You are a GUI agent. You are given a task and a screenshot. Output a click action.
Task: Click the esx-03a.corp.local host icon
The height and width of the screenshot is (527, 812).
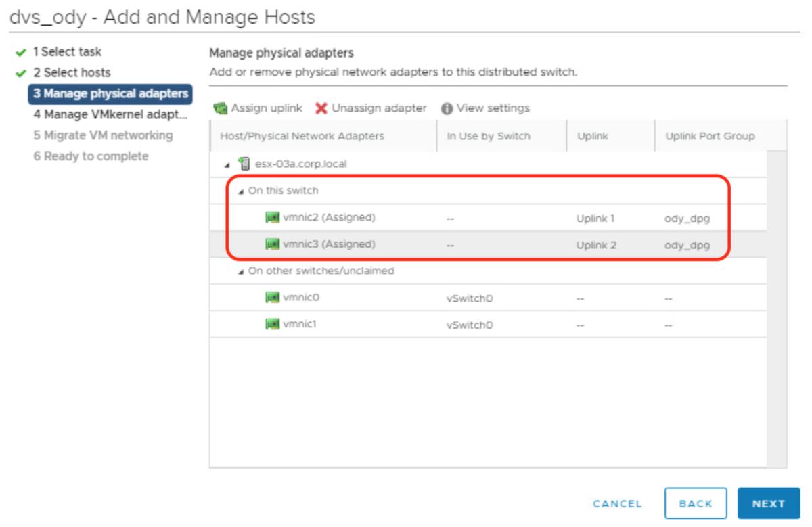[x=244, y=164]
